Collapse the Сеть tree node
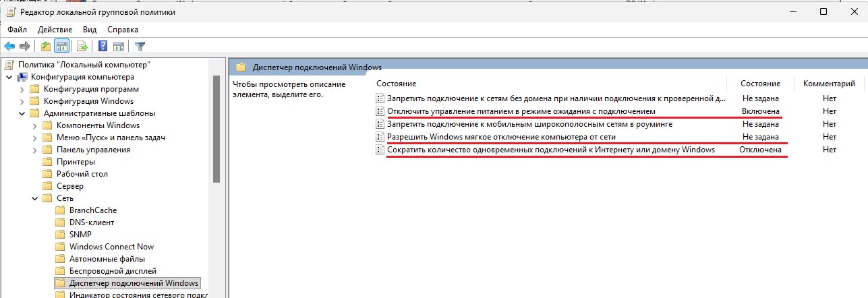 (x=34, y=198)
